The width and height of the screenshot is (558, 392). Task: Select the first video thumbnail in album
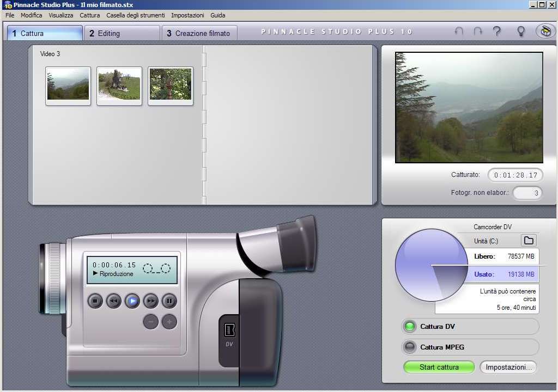click(68, 85)
